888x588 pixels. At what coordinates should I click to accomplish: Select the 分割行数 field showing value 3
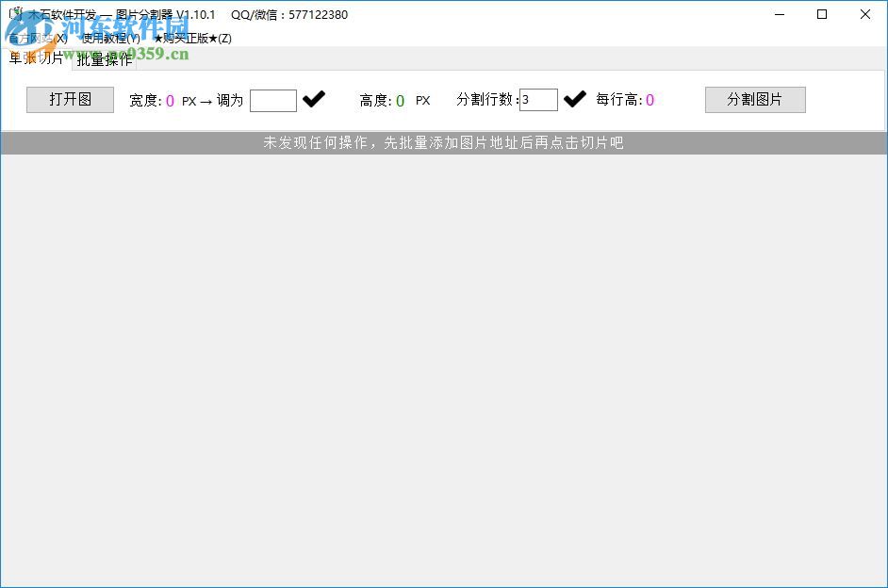(x=537, y=99)
